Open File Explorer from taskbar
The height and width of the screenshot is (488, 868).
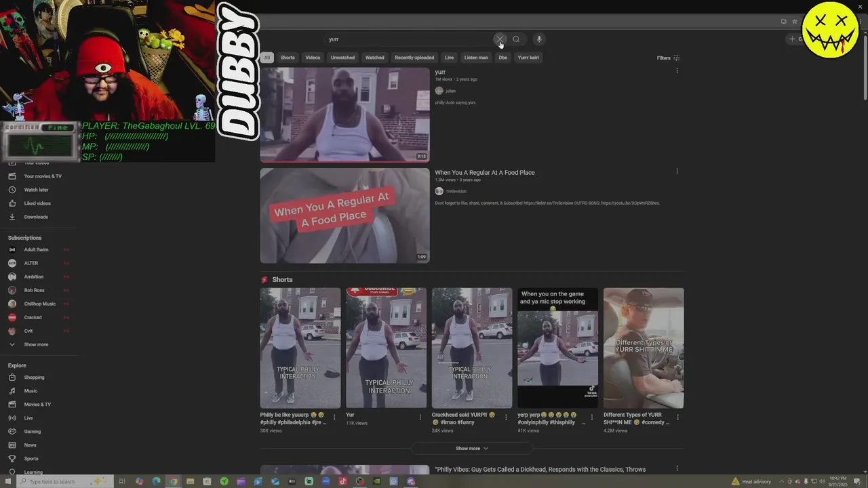[x=190, y=482]
